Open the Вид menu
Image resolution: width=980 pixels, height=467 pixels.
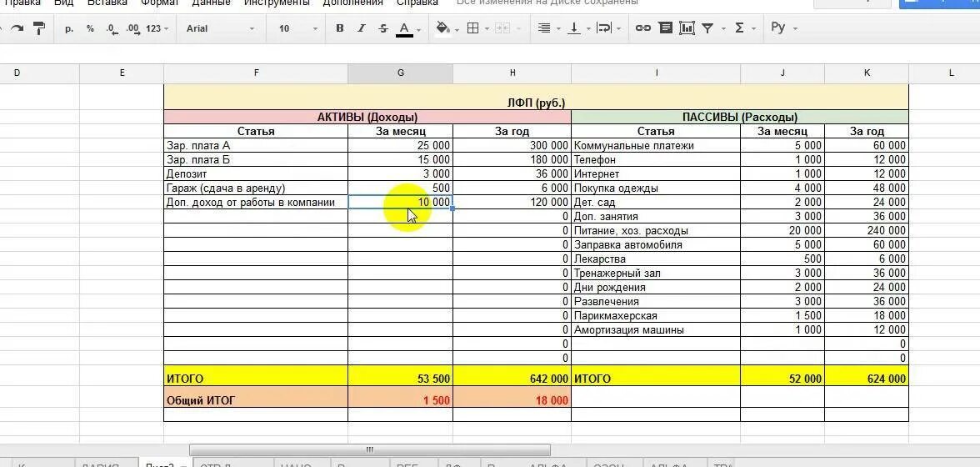coord(63,3)
